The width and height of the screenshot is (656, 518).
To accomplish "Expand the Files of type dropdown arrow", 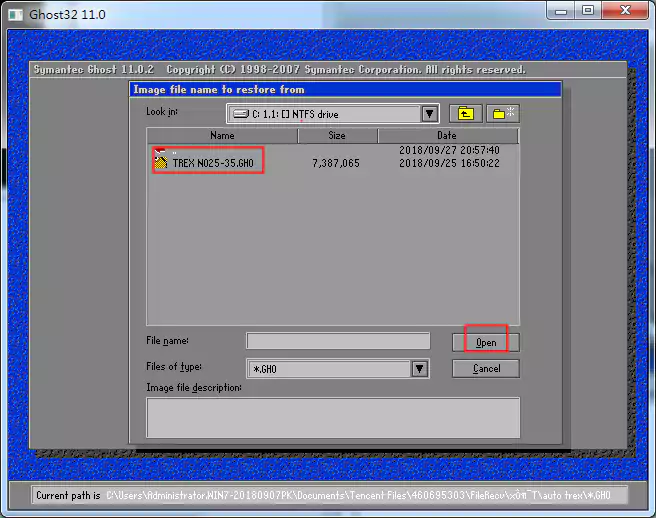I will point(420,369).
